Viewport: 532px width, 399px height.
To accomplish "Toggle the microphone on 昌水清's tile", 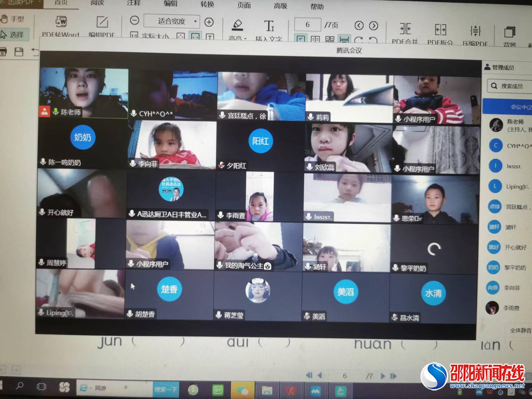I will 394,317.
